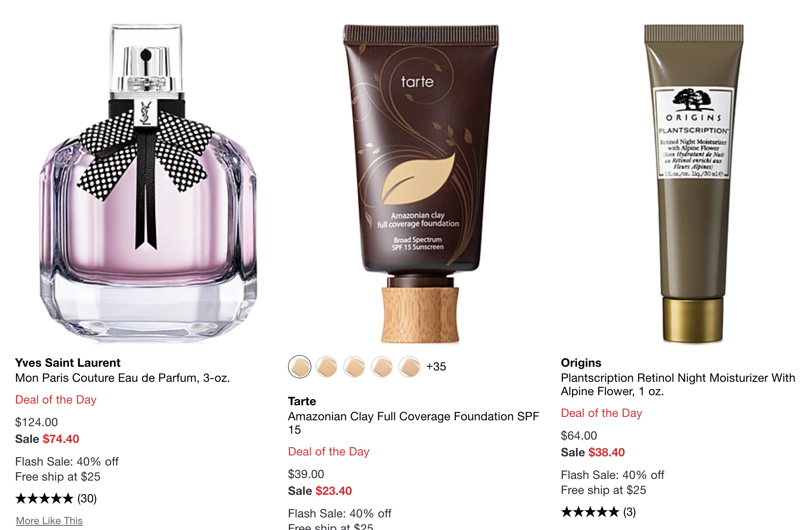
Task: Click Deal of the Day under Tarte
Action: pos(329,452)
